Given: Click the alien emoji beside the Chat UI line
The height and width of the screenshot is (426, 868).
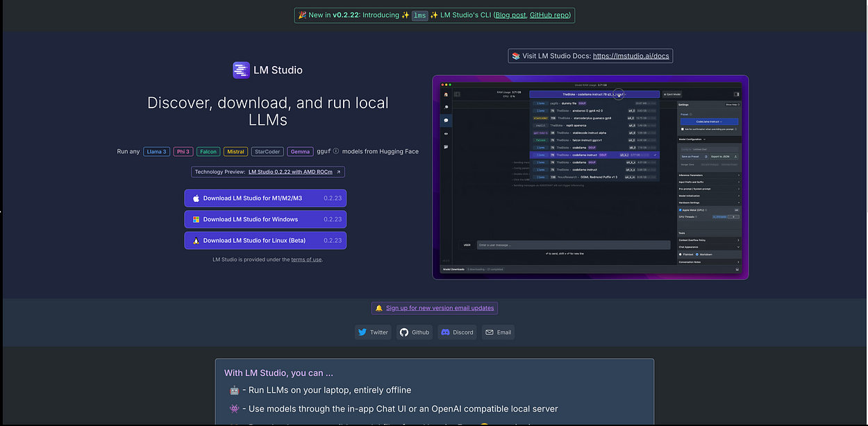Looking at the screenshot, I should pos(234,409).
